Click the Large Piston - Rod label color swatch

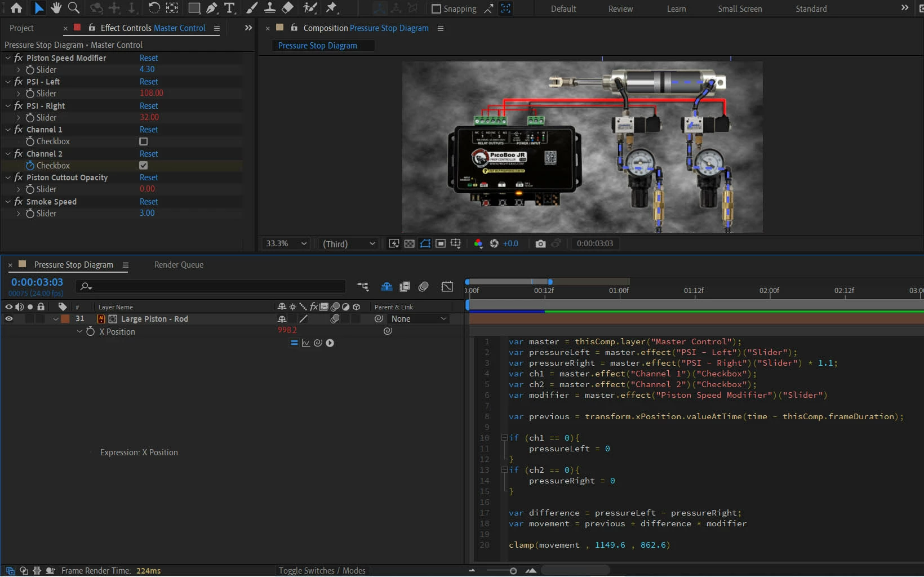(x=65, y=319)
